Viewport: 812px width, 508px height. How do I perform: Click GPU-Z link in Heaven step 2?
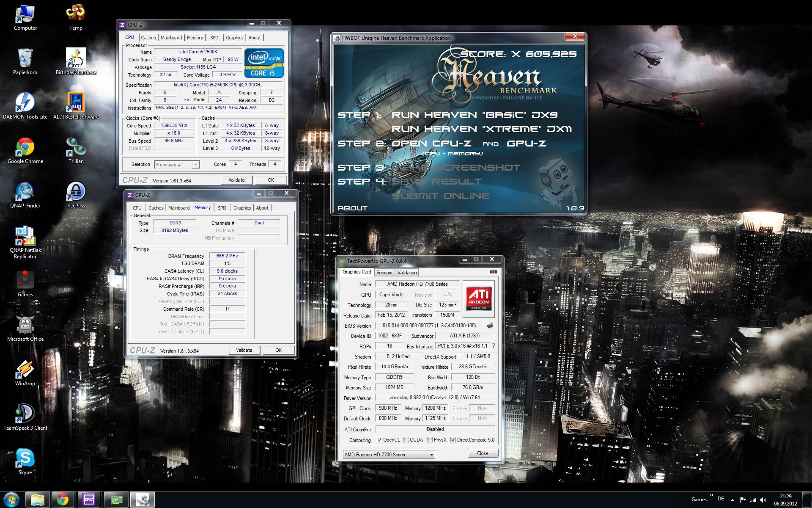[527, 144]
